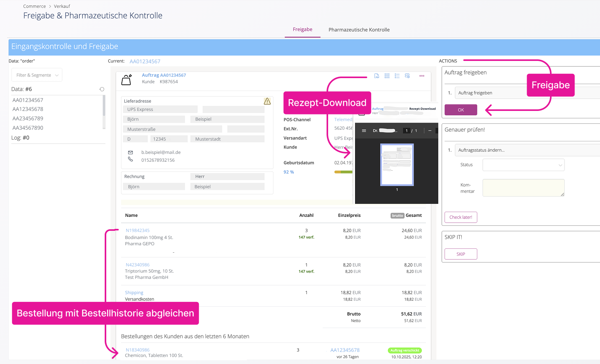Open the prescription page thumbnail in PDF viewer
Screen dimensions: 600x364
pos(397,164)
